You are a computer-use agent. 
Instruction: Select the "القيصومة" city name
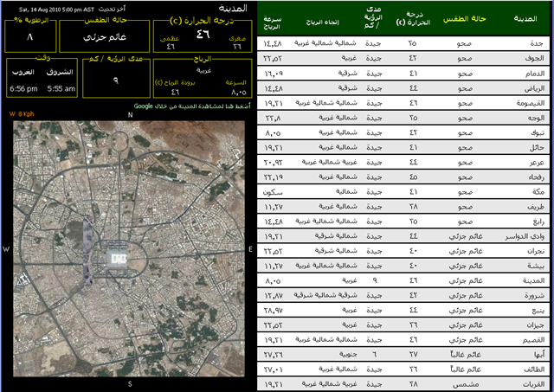(531, 103)
